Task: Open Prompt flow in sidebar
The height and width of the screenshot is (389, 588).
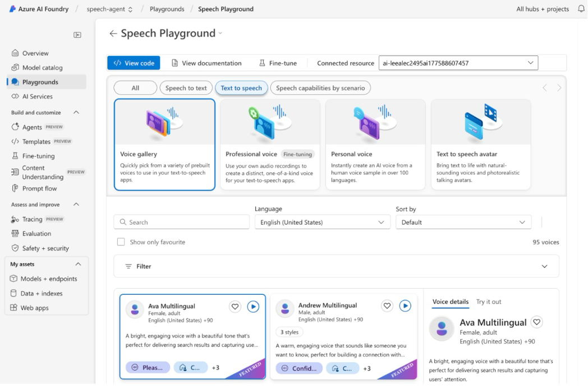Action: (x=34, y=188)
